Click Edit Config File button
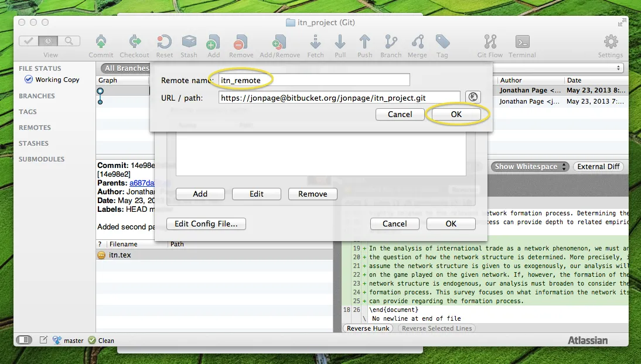The width and height of the screenshot is (641, 364). coord(206,224)
